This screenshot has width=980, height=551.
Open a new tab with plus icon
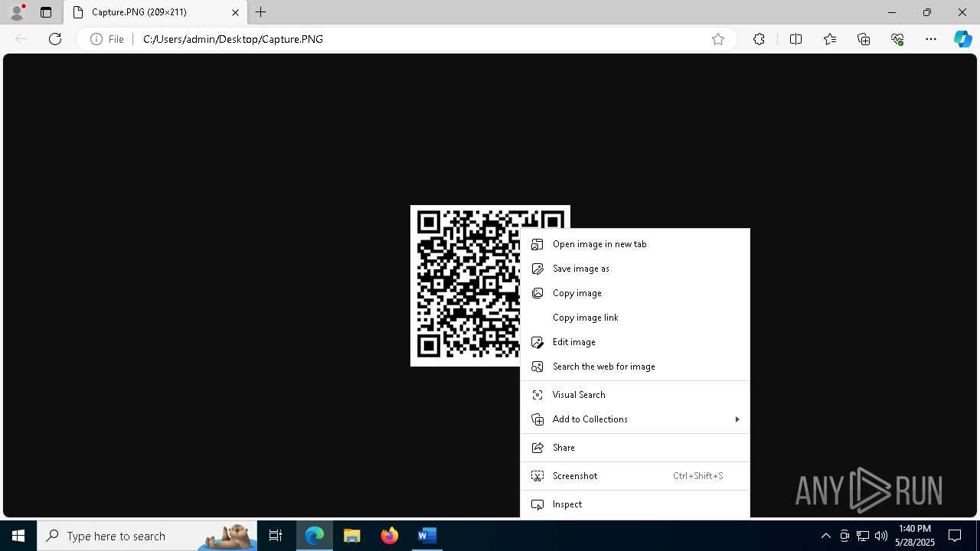[x=261, y=12]
